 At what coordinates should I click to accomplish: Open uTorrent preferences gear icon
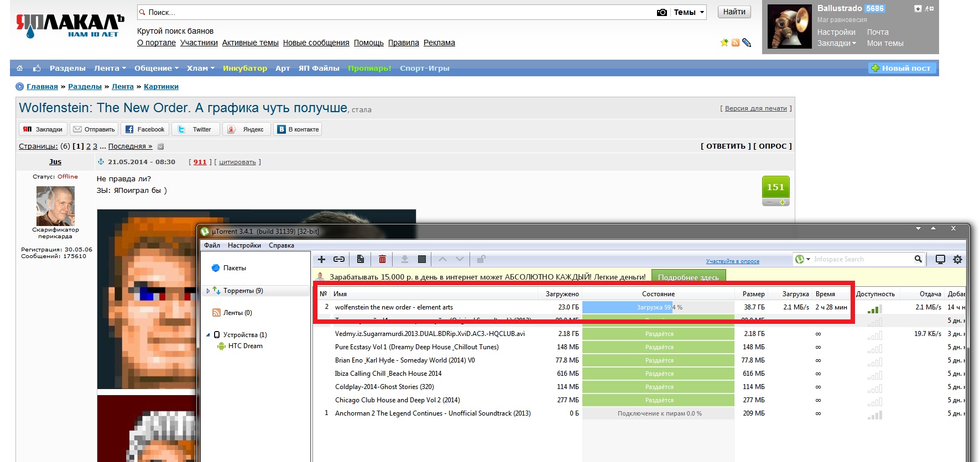957,259
